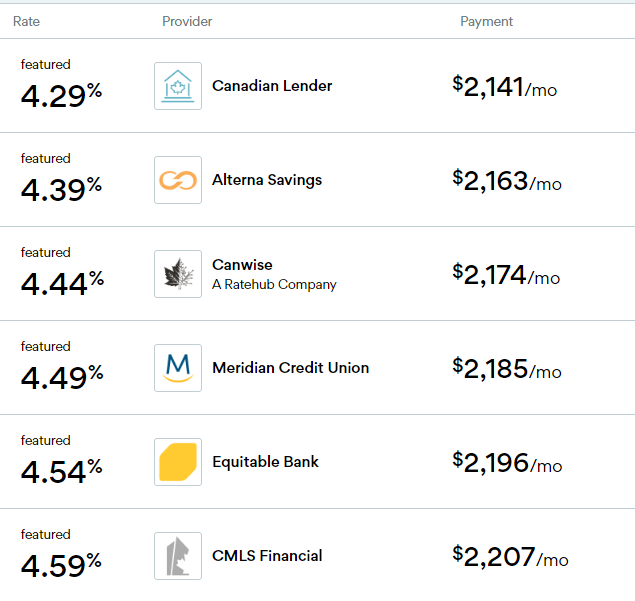
Task: Select the Canwise provider name
Action: [242, 265]
